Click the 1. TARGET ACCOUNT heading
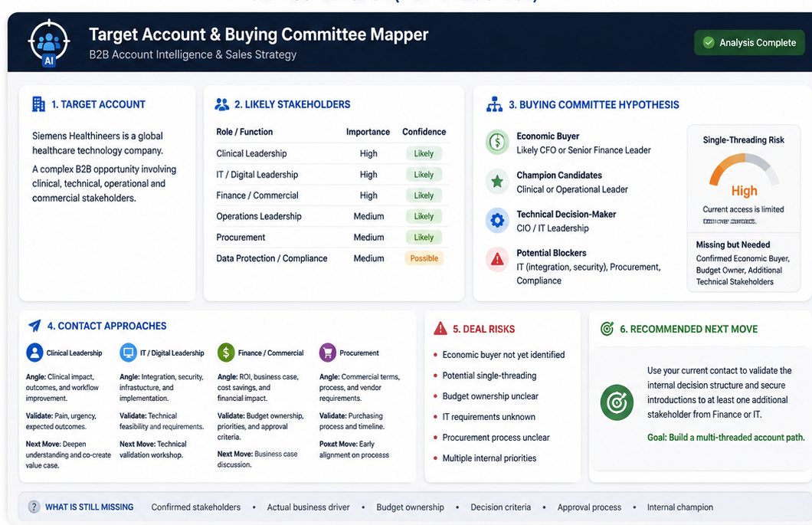 tap(98, 104)
